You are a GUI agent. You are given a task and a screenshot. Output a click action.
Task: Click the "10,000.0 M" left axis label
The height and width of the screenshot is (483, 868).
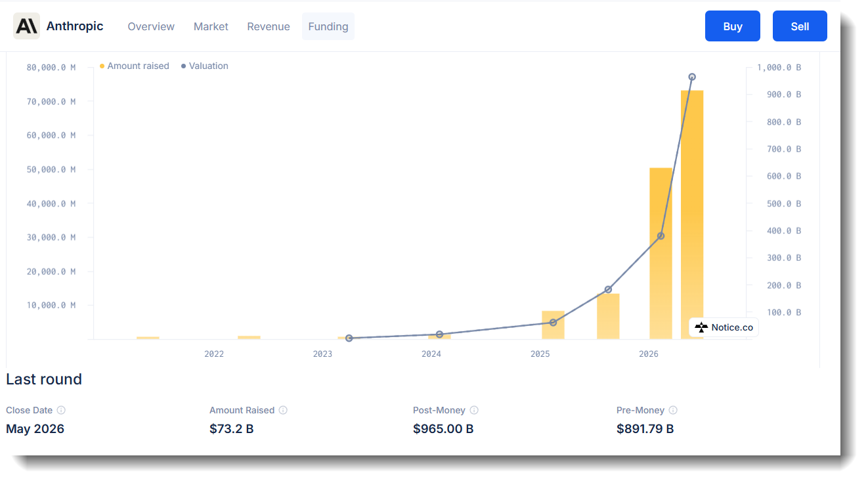[x=51, y=305]
